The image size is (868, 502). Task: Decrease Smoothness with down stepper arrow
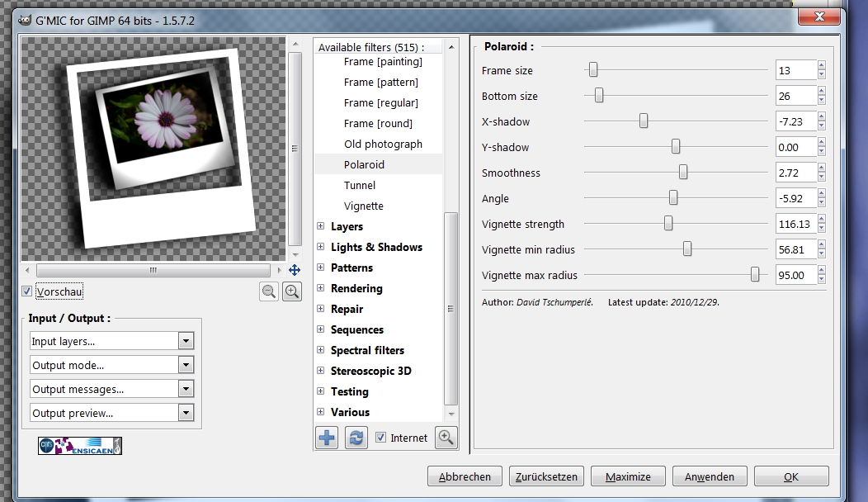(x=822, y=178)
